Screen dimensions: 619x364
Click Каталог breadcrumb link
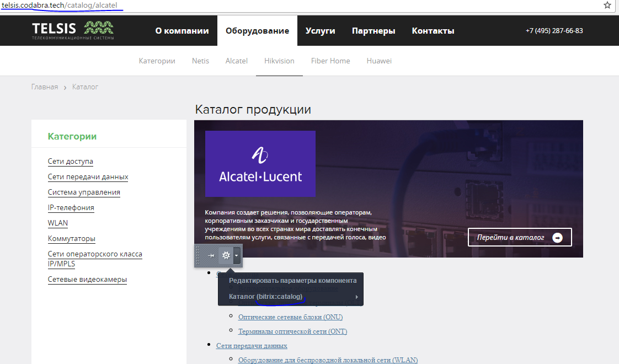pyautogui.click(x=86, y=87)
